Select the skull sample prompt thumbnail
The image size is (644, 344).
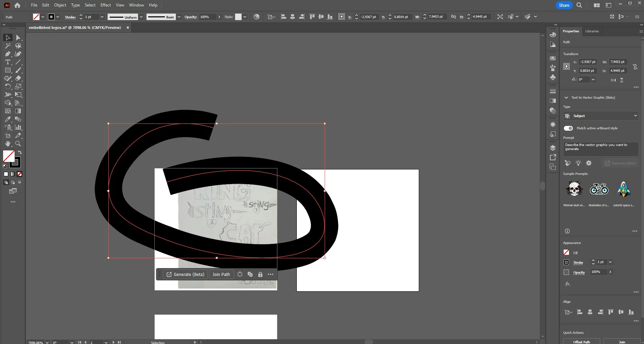(574, 189)
